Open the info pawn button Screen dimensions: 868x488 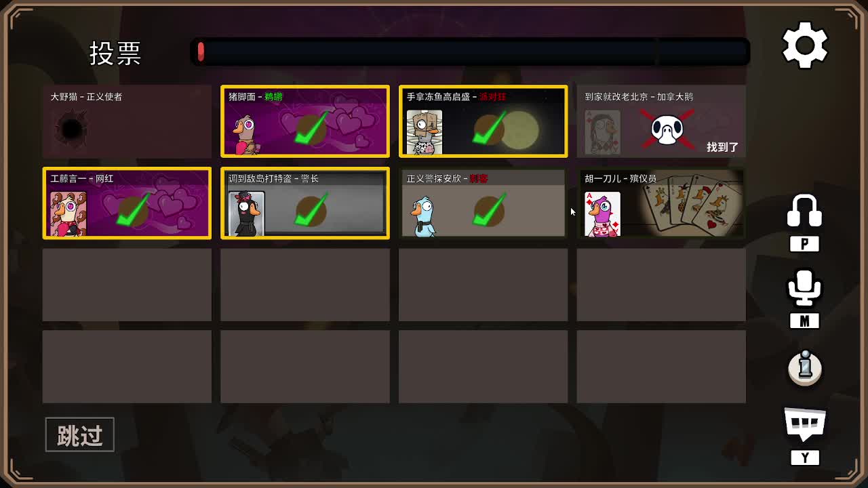pyautogui.click(x=805, y=368)
